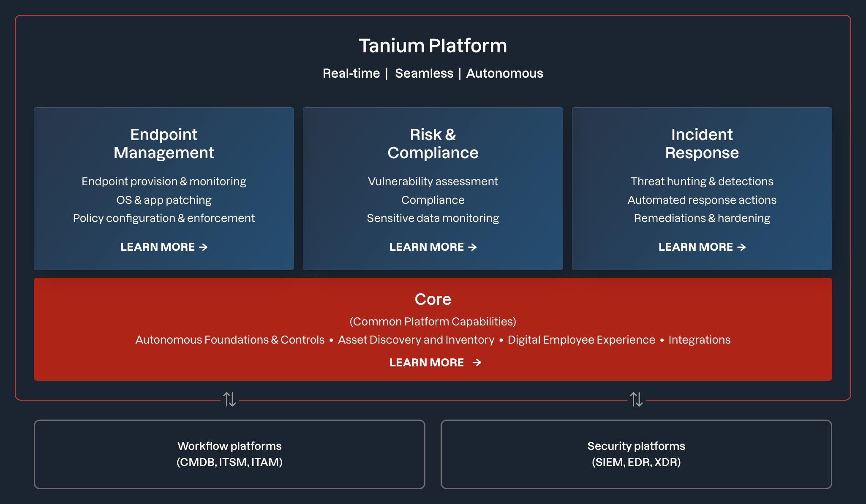Click the Workflow platforms box
This screenshot has height=504, width=866.
click(229, 454)
